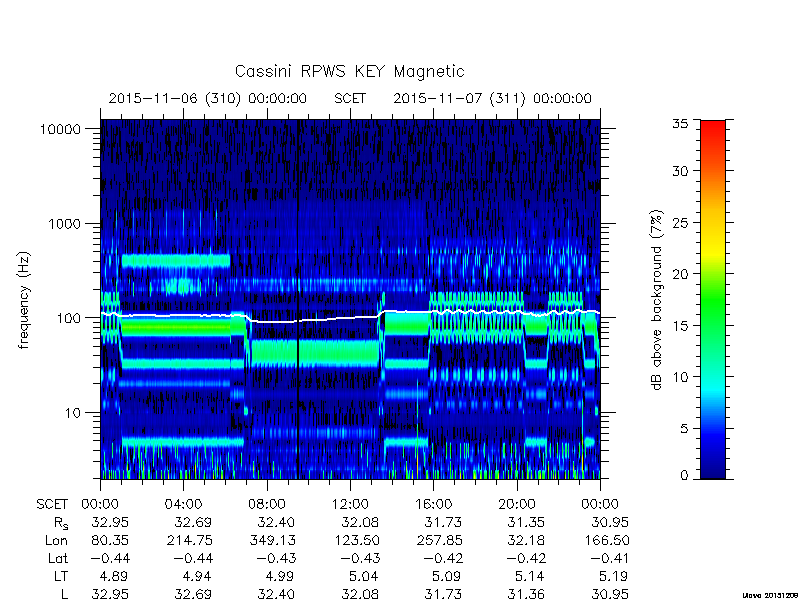Click the Lon value 32.18
800x600 pixels.
[x=526, y=540]
